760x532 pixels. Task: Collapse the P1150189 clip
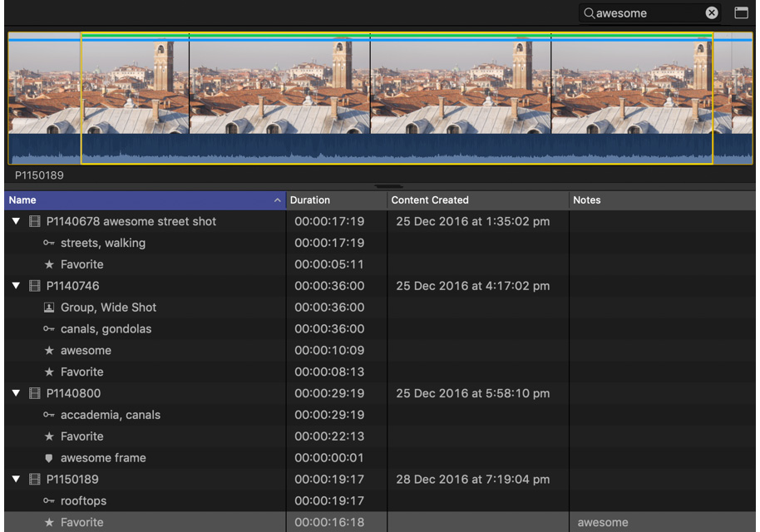click(16, 479)
